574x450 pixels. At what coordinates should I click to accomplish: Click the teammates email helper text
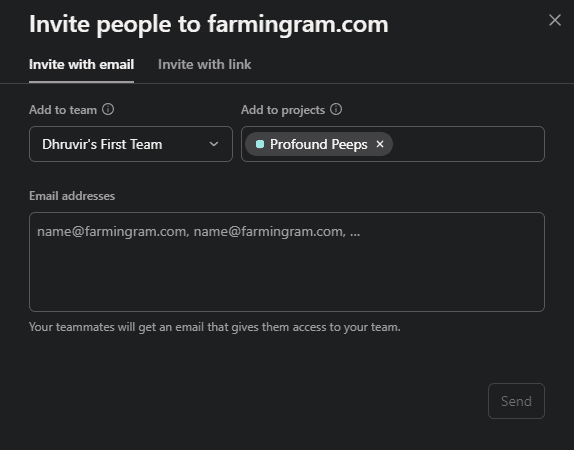(x=215, y=327)
